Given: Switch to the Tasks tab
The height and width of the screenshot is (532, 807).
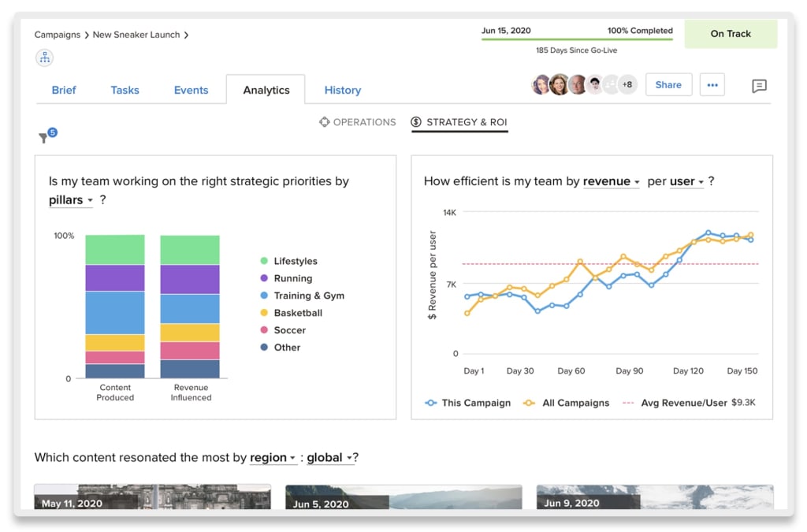Looking at the screenshot, I should tap(125, 90).
